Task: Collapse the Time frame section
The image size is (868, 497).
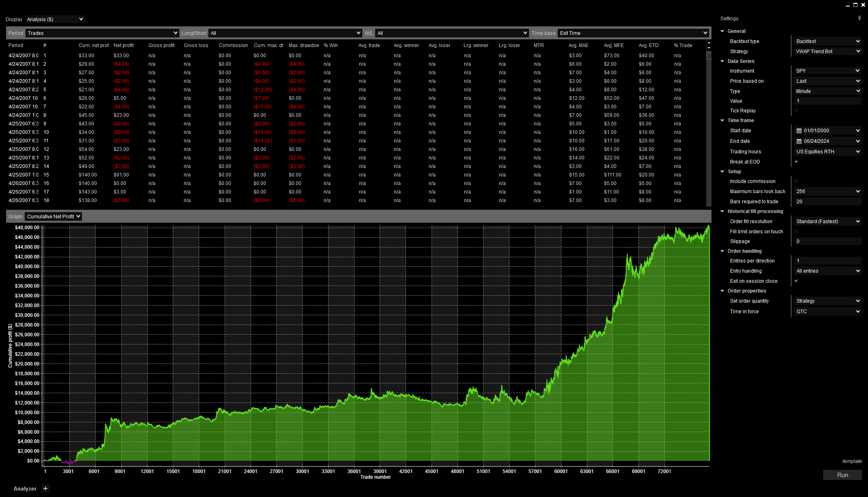Action: (722, 120)
